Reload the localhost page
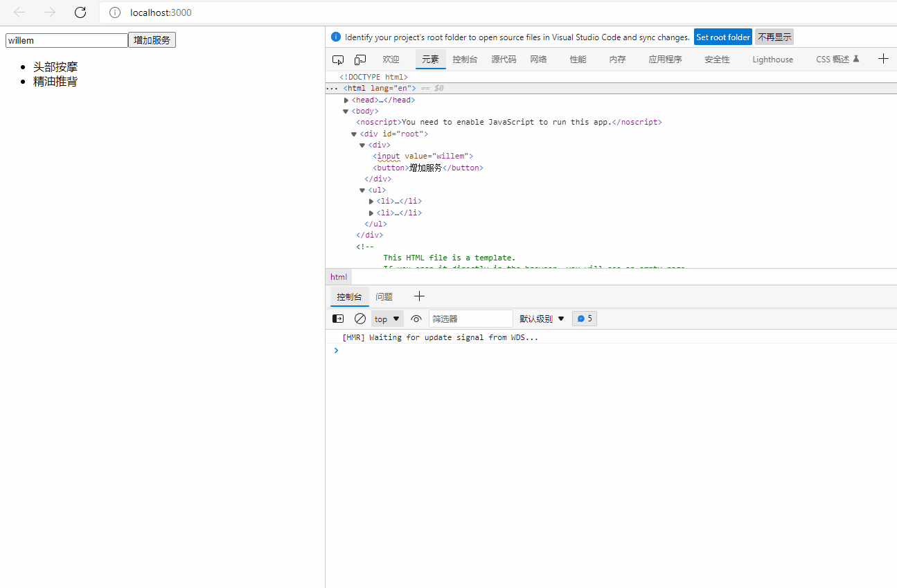897x588 pixels. (80, 12)
